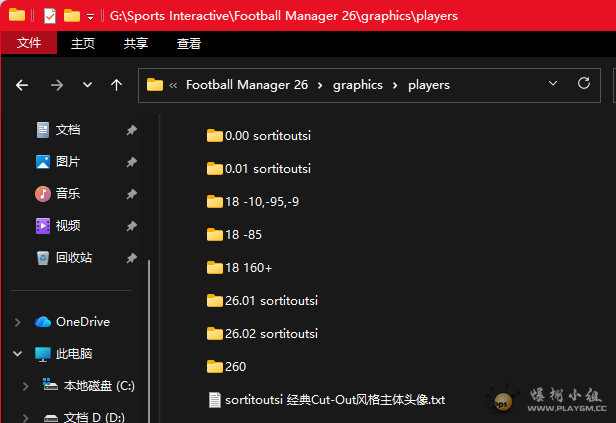
Task: Select the 18 -10,-95,-9 folder name
Action: (262, 202)
